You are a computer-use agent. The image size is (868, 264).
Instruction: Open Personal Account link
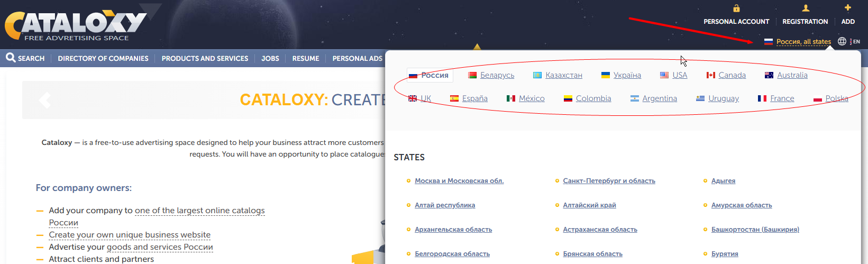736,22
